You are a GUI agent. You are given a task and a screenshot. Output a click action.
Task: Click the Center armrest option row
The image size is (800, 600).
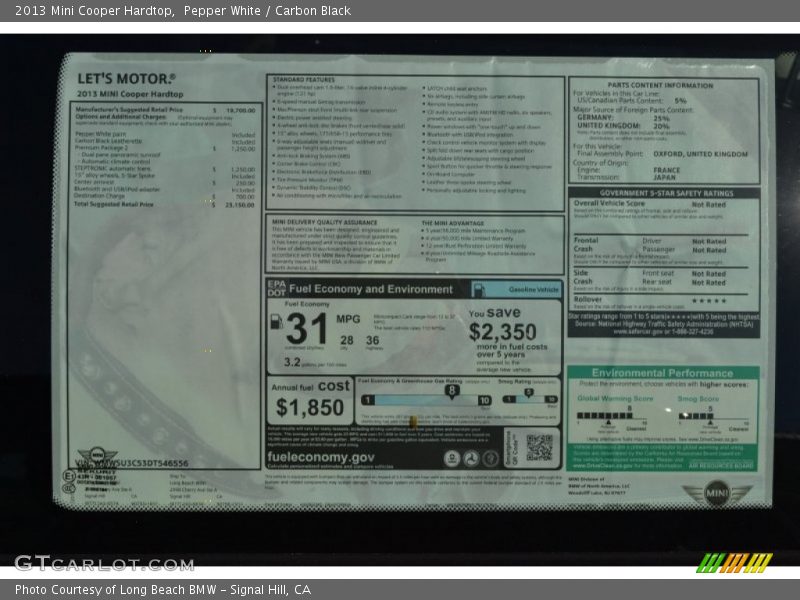[x=165, y=182]
